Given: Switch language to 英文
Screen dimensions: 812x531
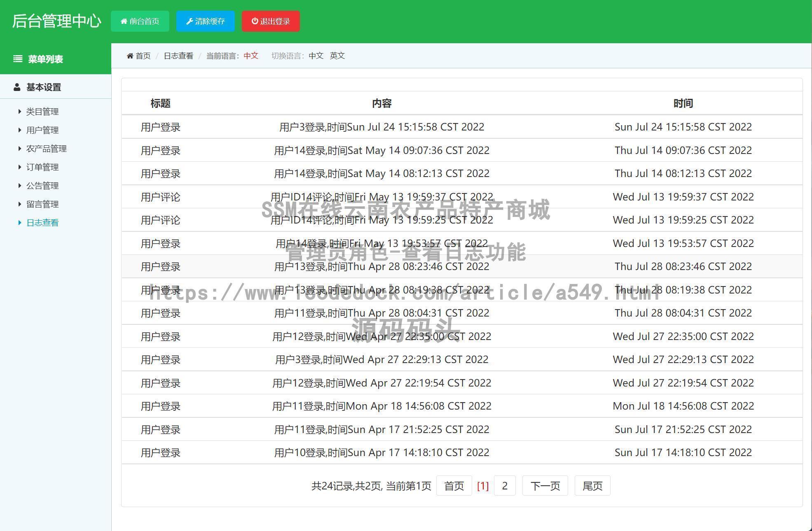Looking at the screenshot, I should tap(337, 56).
